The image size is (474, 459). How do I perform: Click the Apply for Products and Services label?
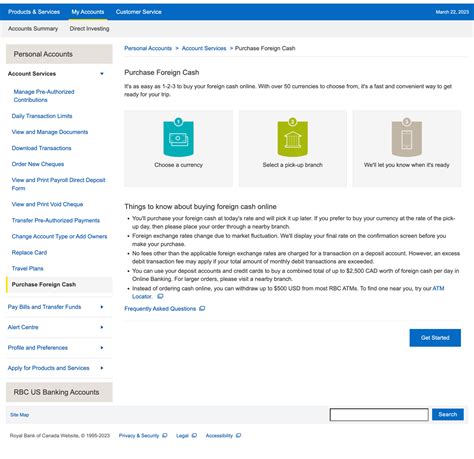49,368
